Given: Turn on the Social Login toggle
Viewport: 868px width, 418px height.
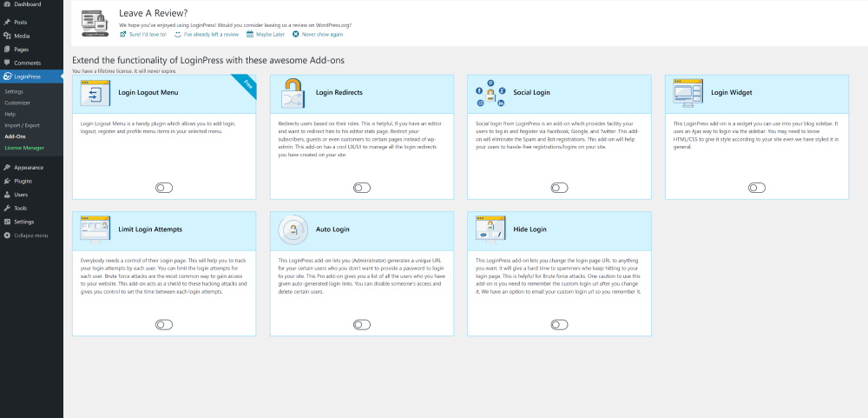Looking at the screenshot, I should coord(559,188).
